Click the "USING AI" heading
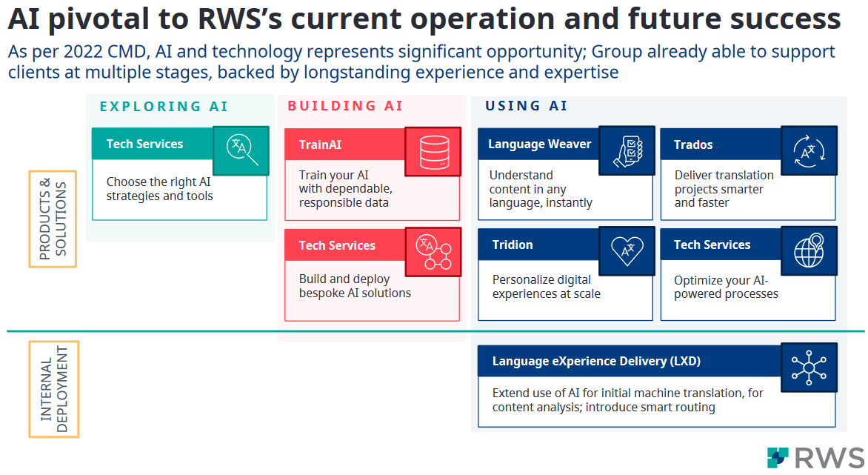The height and width of the screenshot is (475, 868). (527, 106)
